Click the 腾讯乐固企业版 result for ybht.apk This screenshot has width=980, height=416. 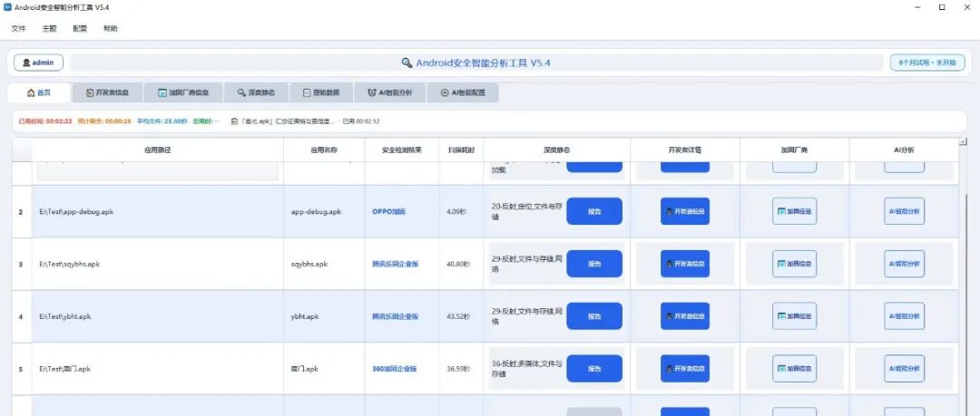tap(395, 316)
